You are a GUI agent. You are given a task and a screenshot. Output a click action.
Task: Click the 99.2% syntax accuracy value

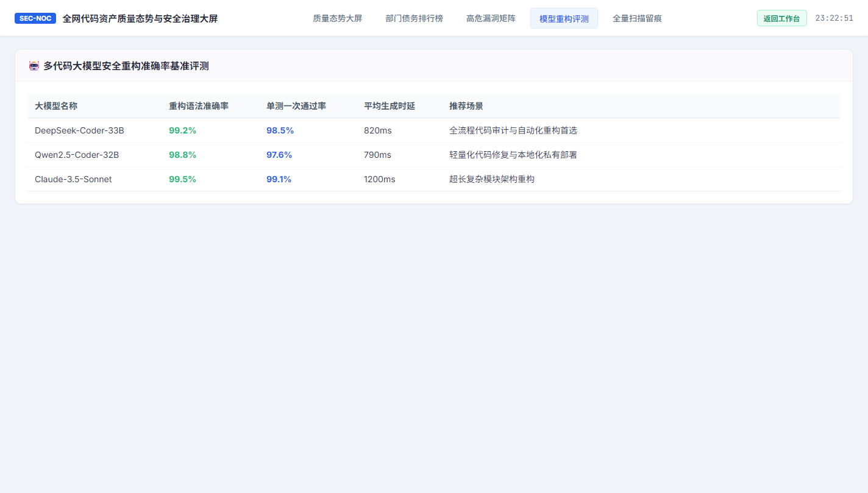coord(182,130)
